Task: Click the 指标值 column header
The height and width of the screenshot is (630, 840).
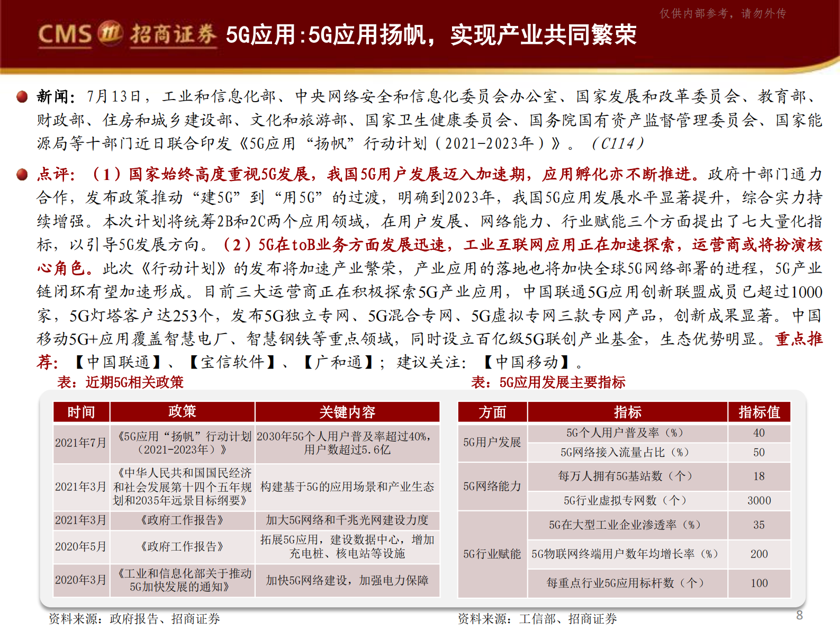Action: pos(759,412)
